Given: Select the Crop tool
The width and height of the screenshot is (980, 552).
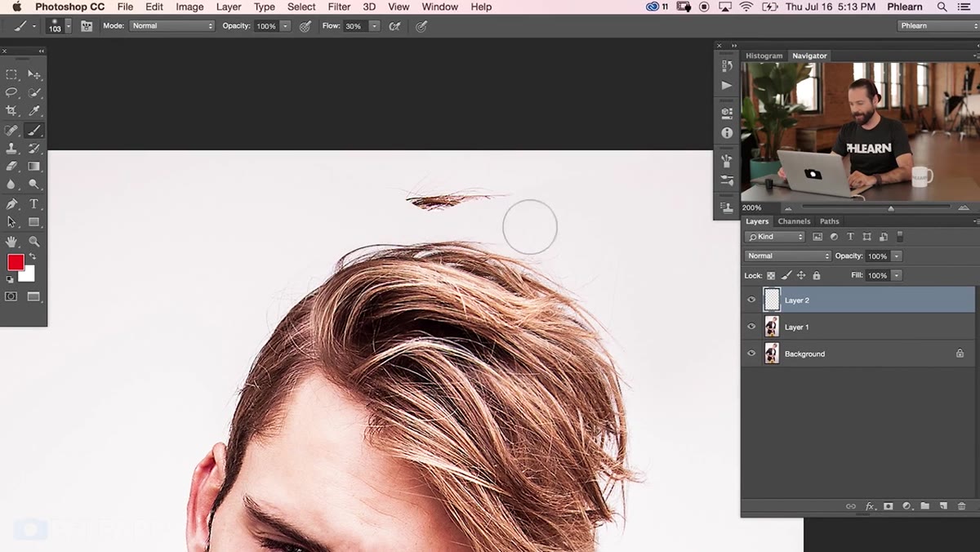Looking at the screenshot, I should pyautogui.click(x=11, y=110).
